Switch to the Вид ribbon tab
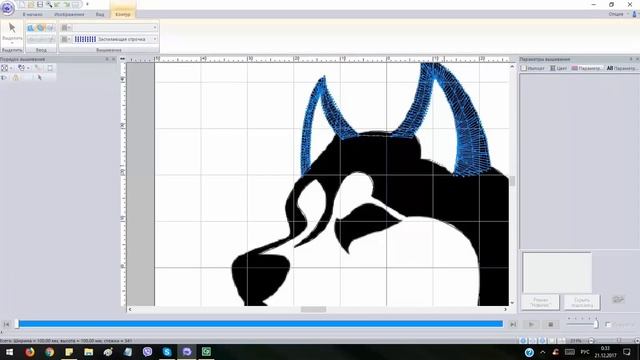 point(100,14)
